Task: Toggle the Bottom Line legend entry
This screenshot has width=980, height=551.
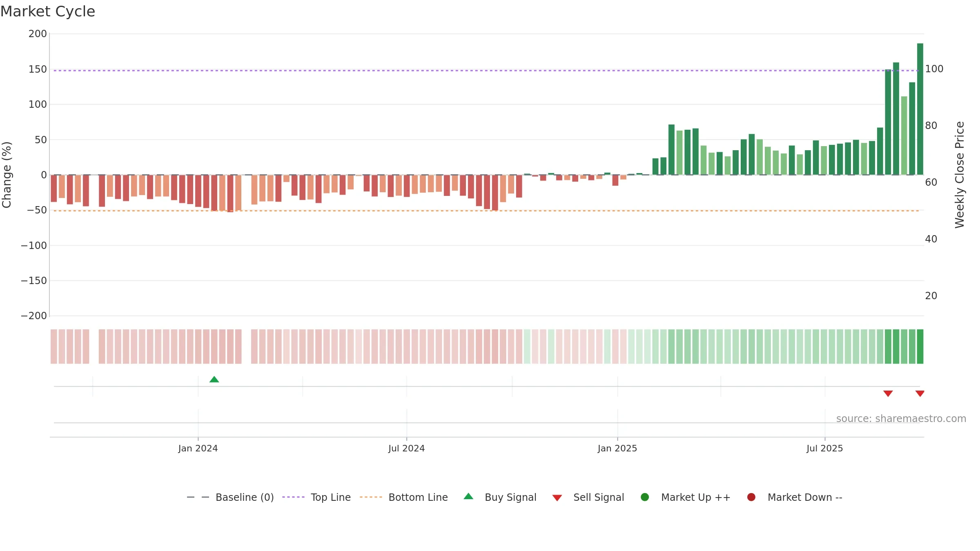Action: coord(404,497)
